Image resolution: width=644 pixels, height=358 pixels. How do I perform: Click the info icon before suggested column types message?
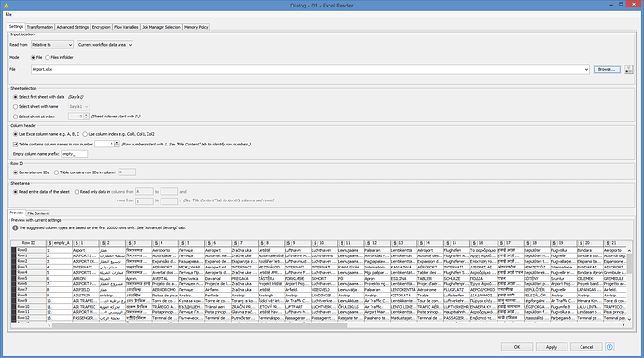pyautogui.click(x=15, y=228)
